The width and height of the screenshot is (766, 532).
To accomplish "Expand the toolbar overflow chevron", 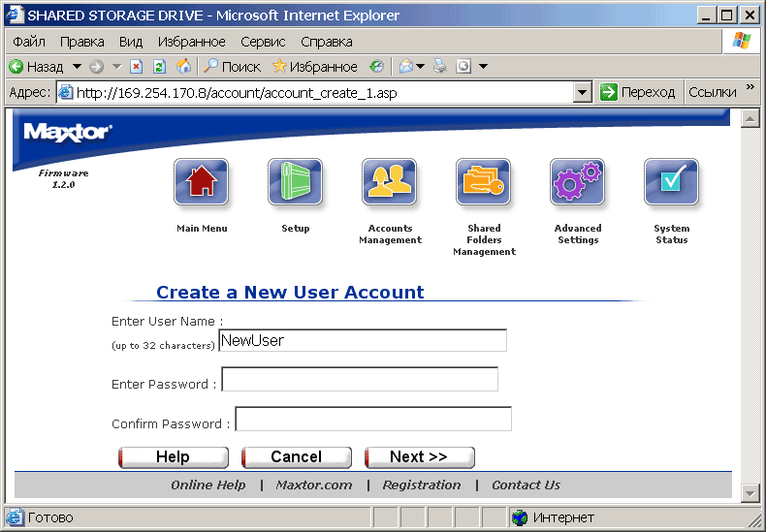I will coord(750,87).
